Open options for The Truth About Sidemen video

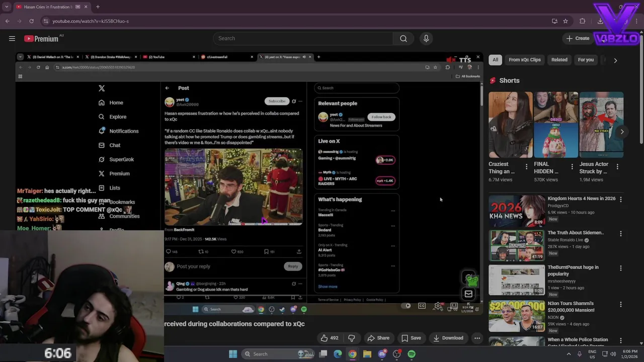(x=620, y=233)
